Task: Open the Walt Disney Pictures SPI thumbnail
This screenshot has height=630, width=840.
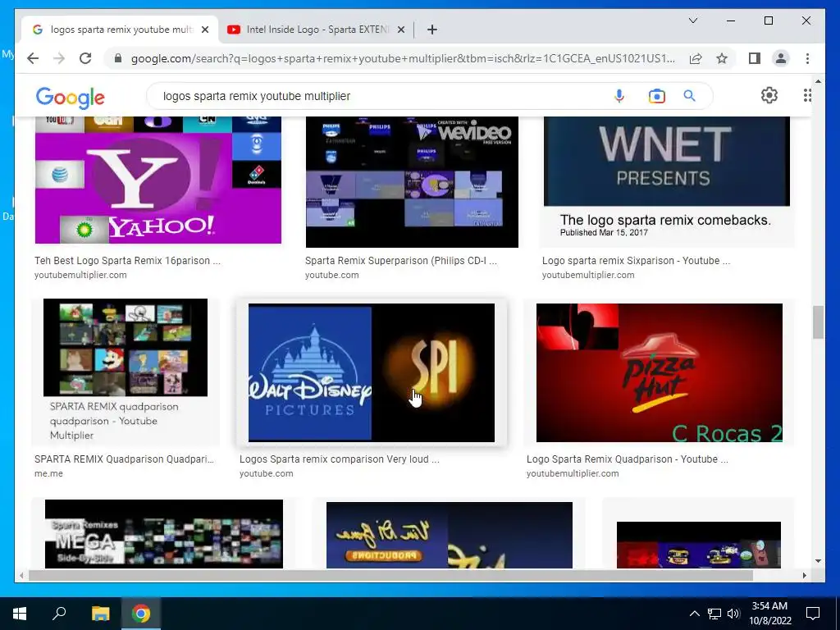Action: (372, 373)
